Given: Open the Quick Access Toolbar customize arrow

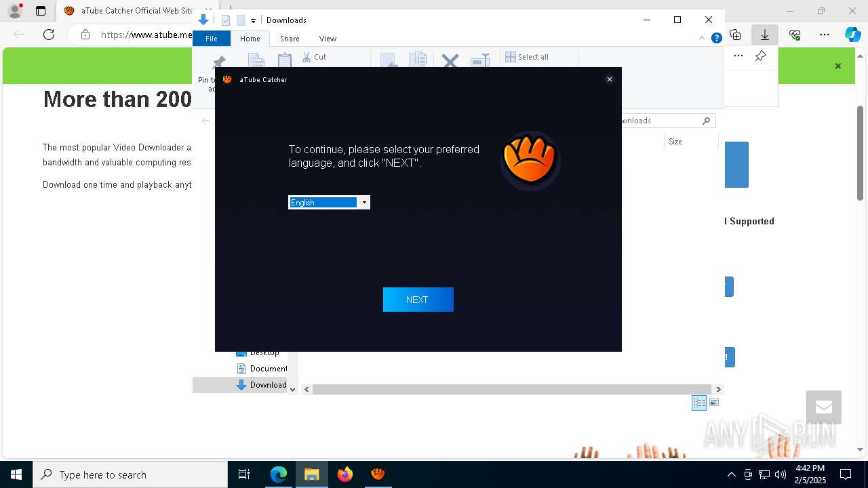Looking at the screenshot, I should [253, 20].
